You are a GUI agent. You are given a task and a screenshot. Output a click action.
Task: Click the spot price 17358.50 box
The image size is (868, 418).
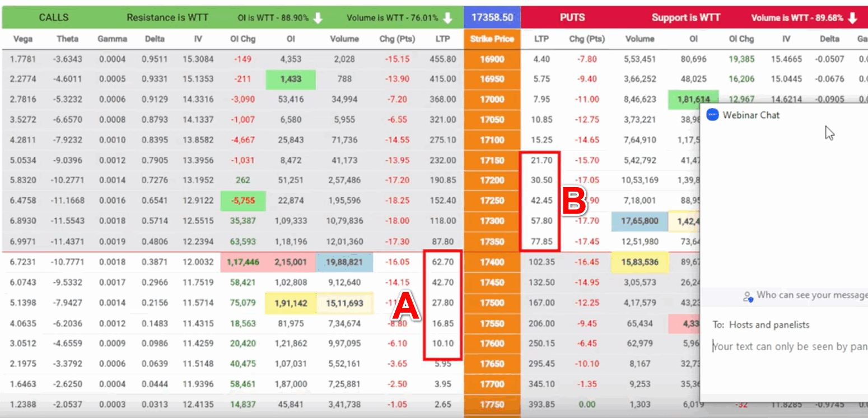[x=492, y=17]
